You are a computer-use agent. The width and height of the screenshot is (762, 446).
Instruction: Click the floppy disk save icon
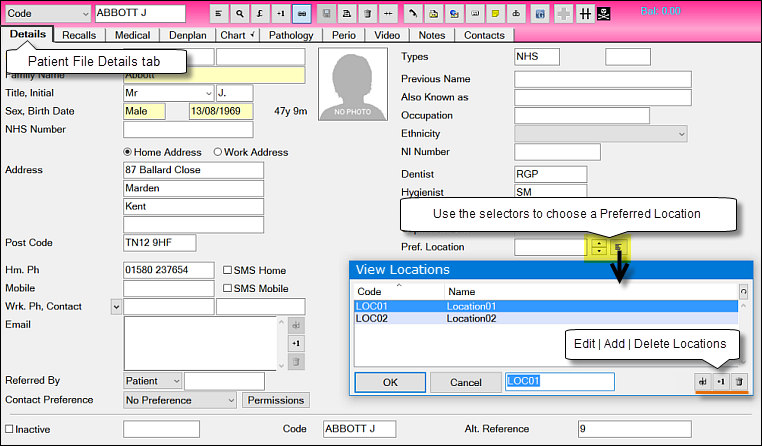point(326,14)
